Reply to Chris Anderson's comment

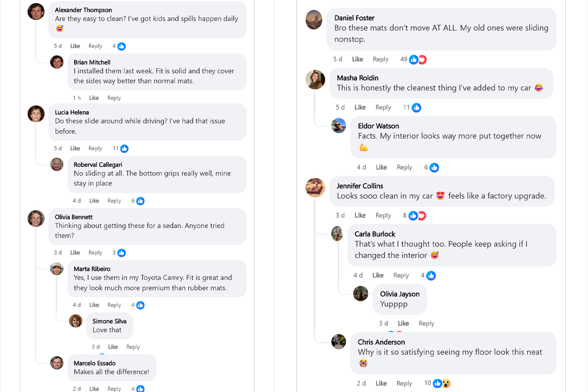pos(404,383)
